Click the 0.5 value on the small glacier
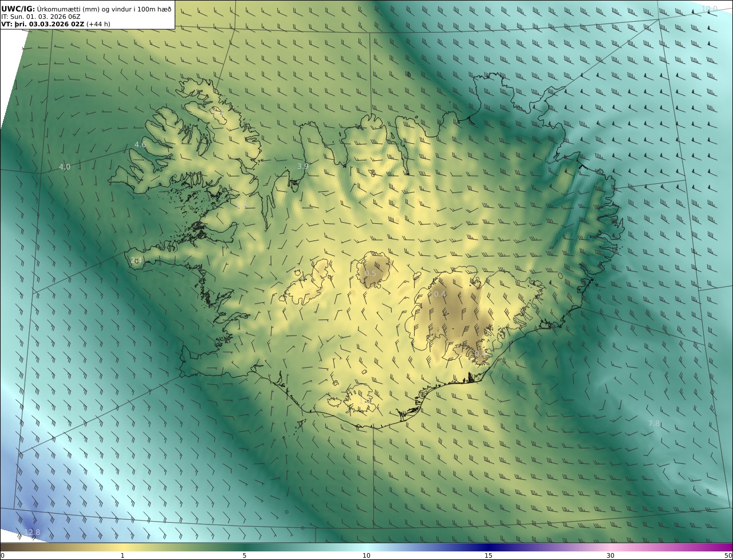 coord(371,274)
